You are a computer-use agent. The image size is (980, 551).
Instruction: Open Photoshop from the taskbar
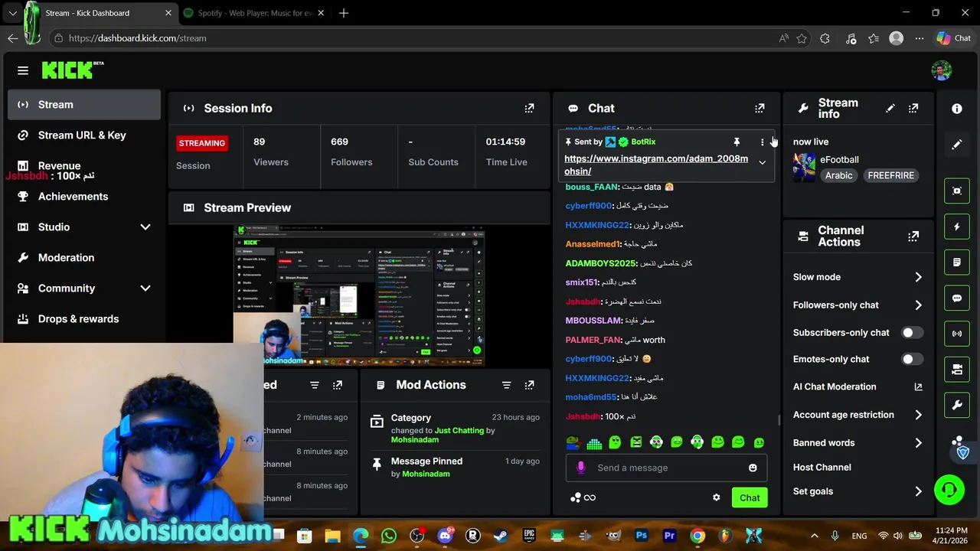[642, 536]
